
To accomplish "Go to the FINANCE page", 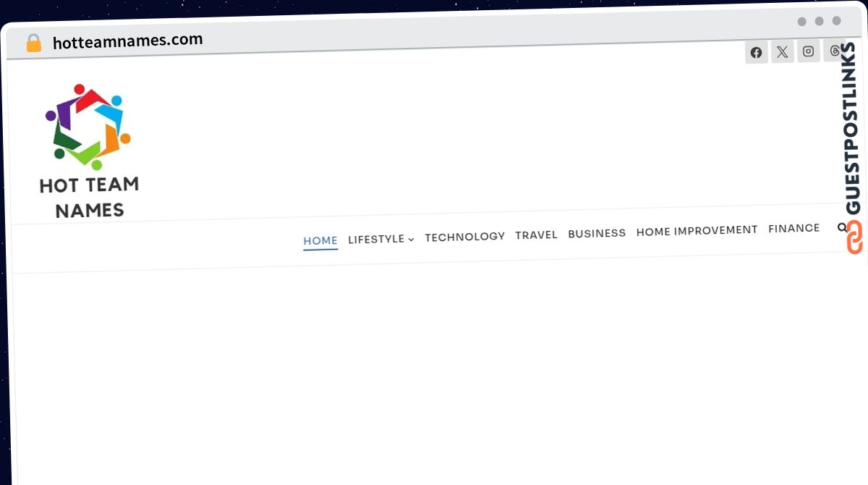I will [x=793, y=227].
